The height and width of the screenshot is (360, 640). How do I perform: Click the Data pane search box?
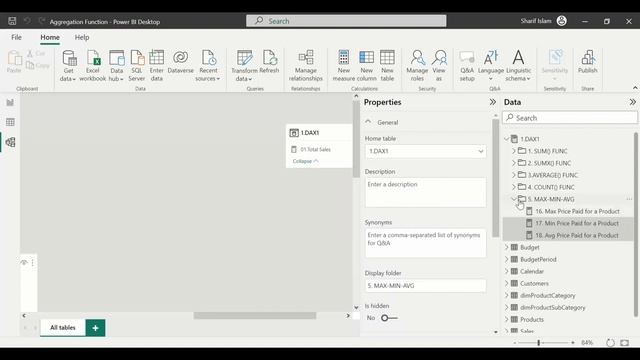(570, 118)
